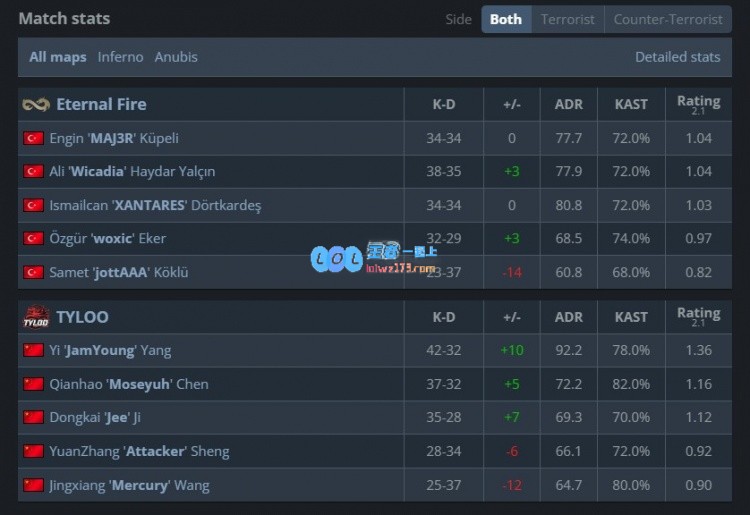Switch side filter to Counter-Terrorist
The width and height of the screenshot is (750, 515).
(668, 19)
